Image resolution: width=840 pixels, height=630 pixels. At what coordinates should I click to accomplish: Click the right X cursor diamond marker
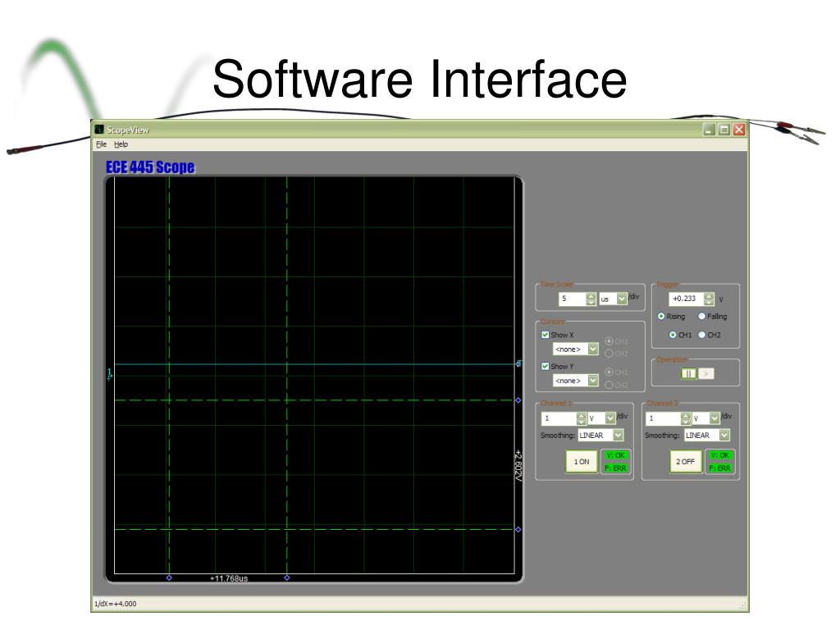(286, 577)
